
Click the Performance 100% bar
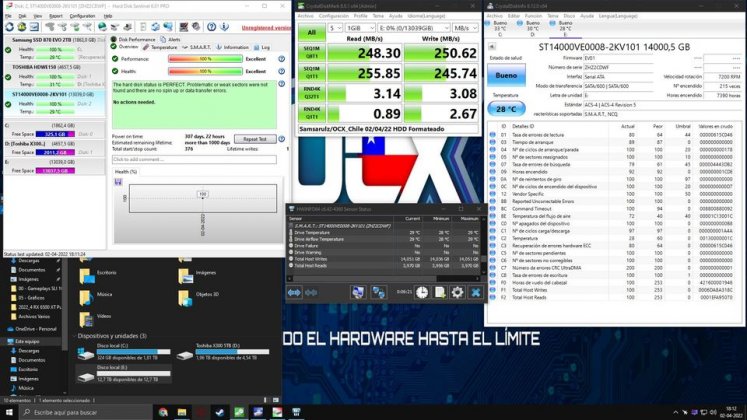(x=205, y=59)
